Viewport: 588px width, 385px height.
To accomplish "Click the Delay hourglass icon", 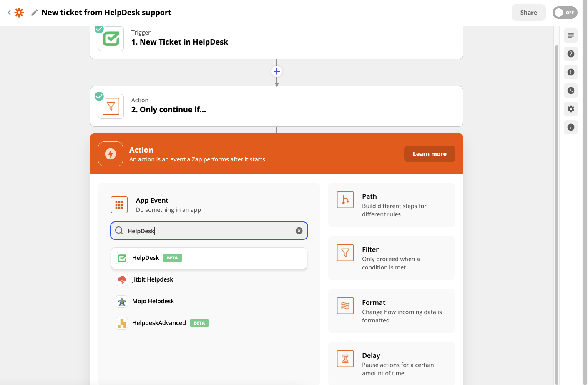I will [345, 359].
